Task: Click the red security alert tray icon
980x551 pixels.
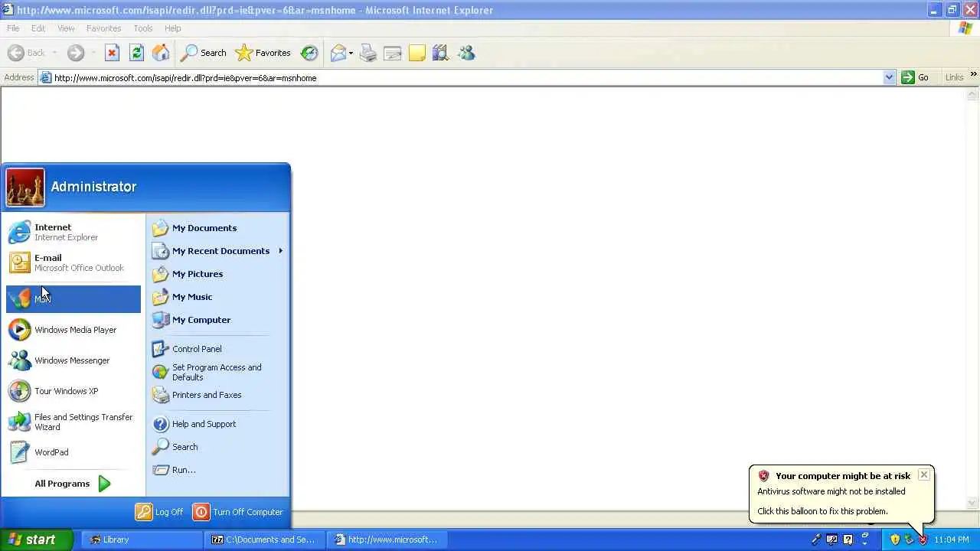Action: point(923,540)
